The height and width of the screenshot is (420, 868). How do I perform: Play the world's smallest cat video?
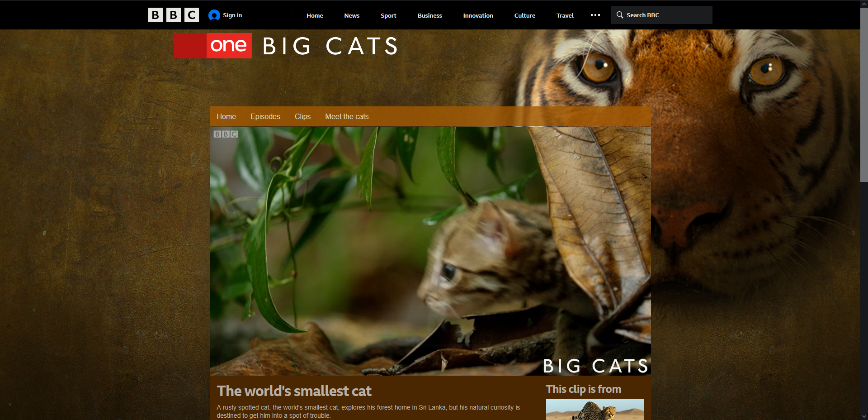tap(430, 251)
